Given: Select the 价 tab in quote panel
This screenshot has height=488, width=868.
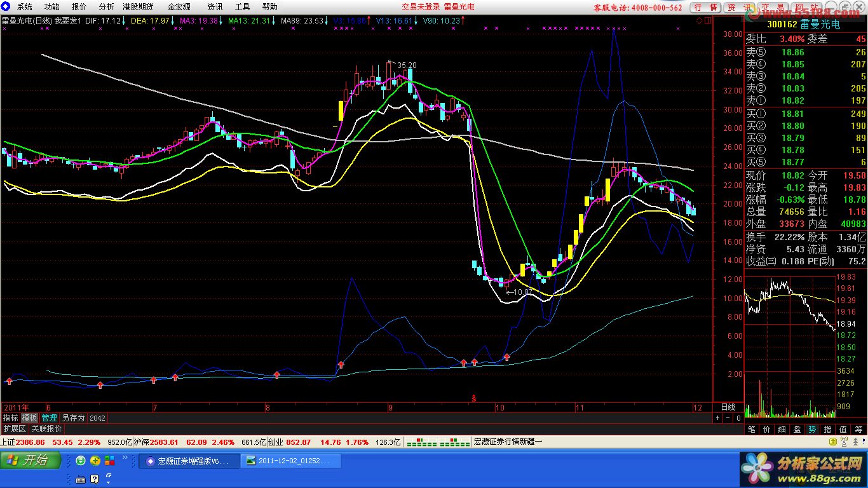Looking at the screenshot, I should click(767, 430).
